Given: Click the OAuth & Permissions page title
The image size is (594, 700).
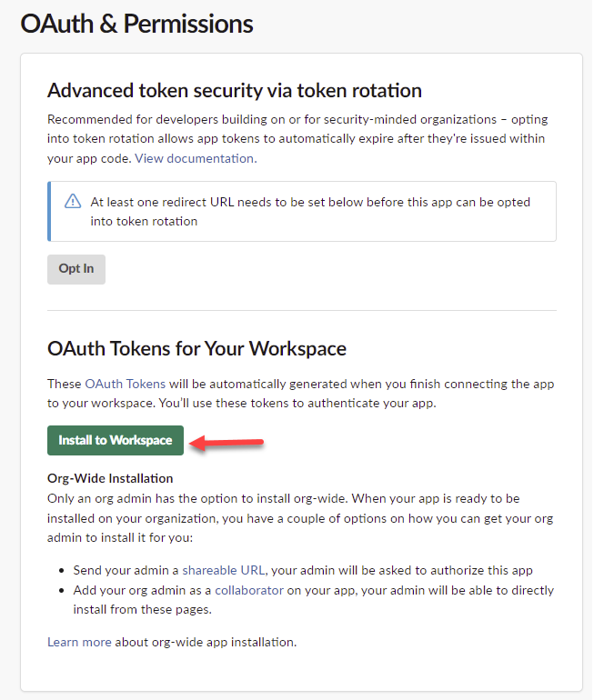Looking at the screenshot, I should point(136,25).
